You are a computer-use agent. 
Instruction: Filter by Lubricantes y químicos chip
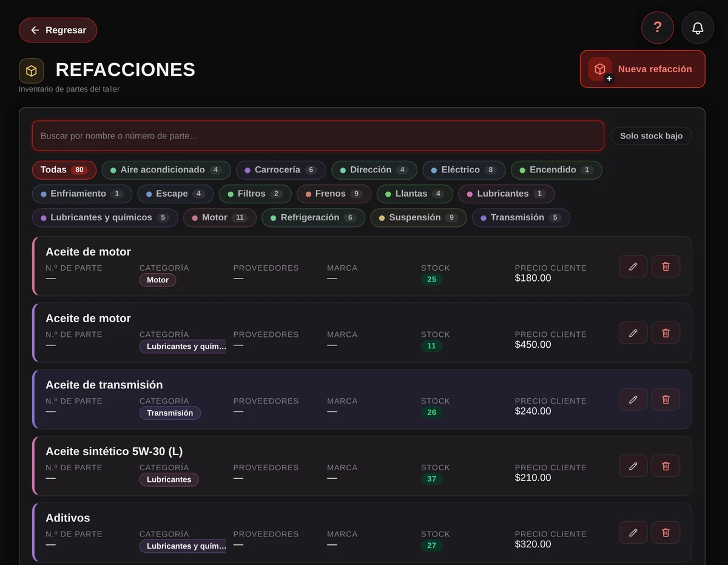pyautogui.click(x=105, y=218)
